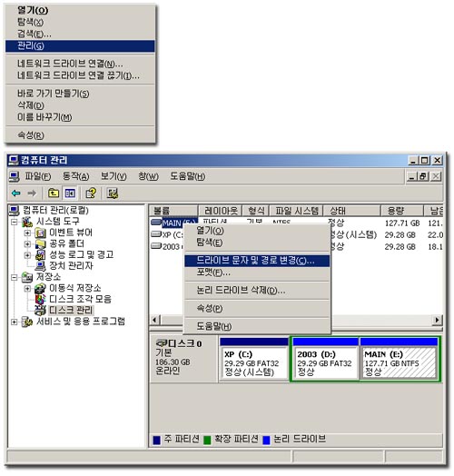This screenshot has height=476, width=454.
Task: Select the 2003 (D:) partition block
Action: pos(325,358)
